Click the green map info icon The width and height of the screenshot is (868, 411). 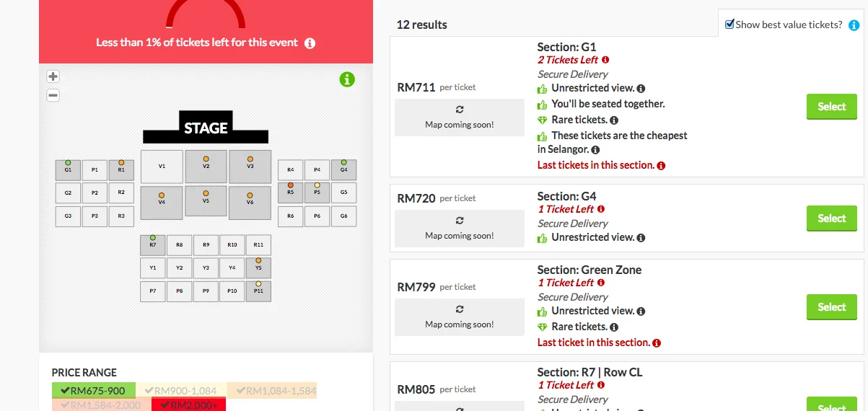coord(347,79)
